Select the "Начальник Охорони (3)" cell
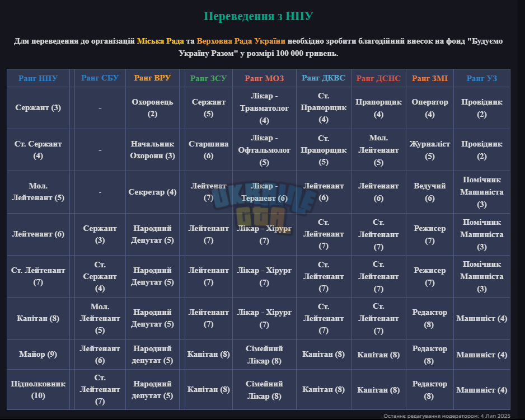 (152, 150)
